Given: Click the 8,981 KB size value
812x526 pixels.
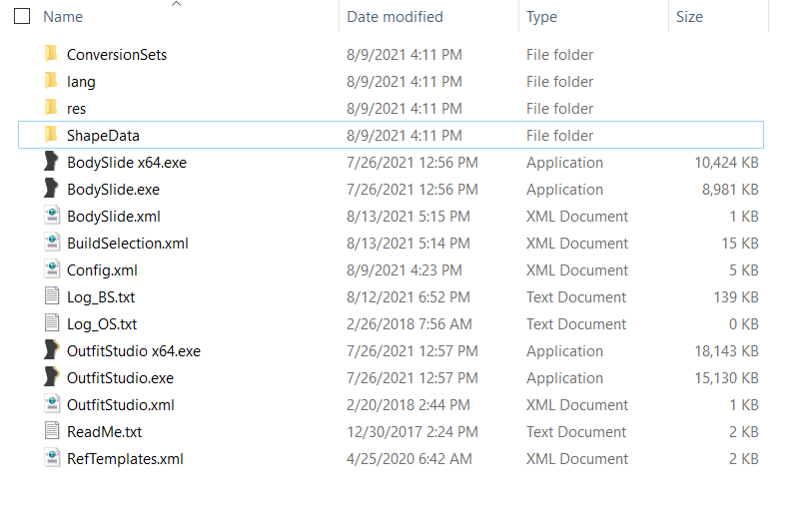Looking at the screenshot, I should [730, 190].
